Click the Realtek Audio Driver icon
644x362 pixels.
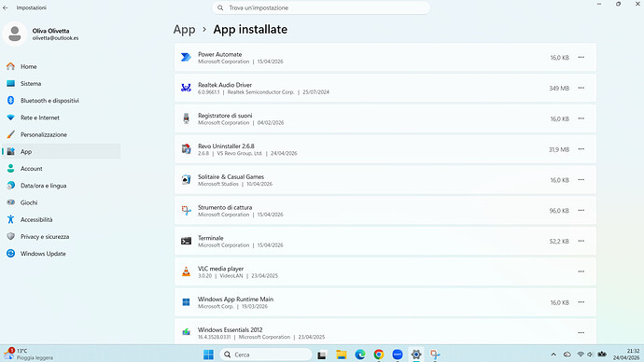point(186,88)
